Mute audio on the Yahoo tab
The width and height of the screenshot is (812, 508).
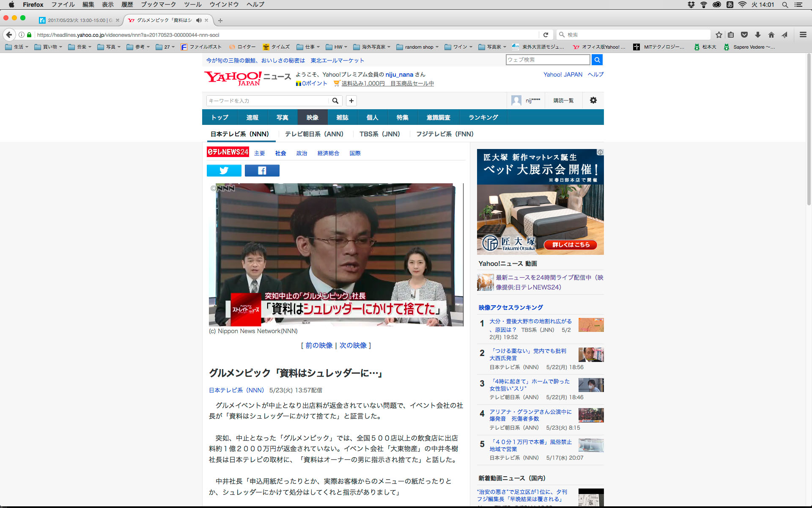[x=198, y=20]
